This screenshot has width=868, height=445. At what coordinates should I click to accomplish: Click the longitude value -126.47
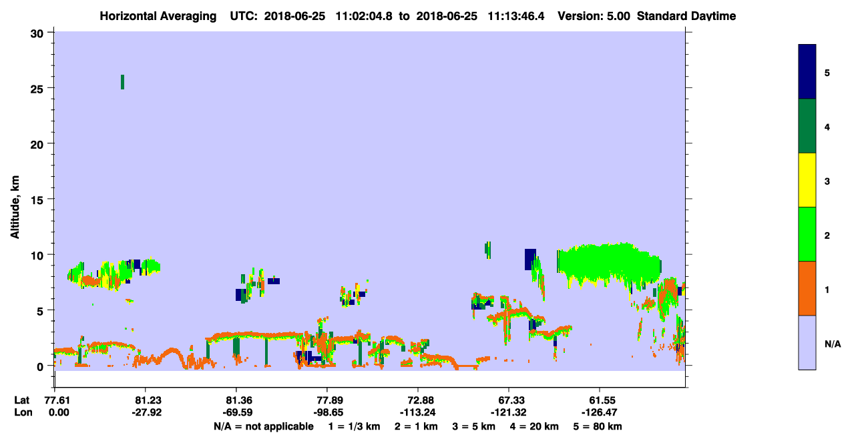click(x=600, y=412)
